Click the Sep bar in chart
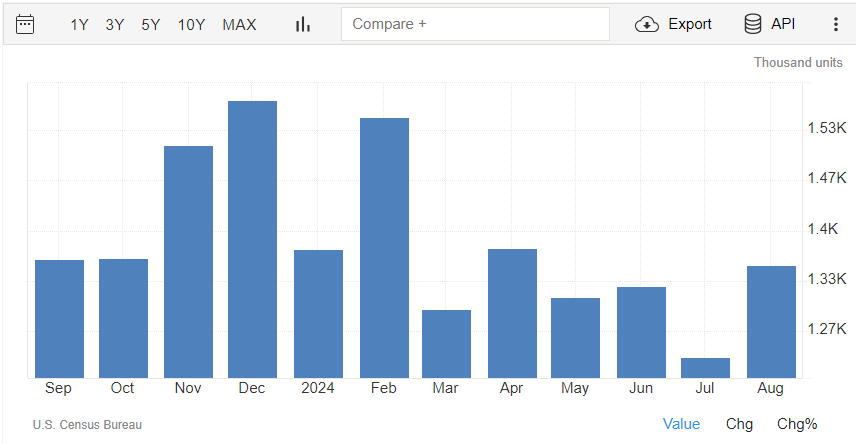 60,319
